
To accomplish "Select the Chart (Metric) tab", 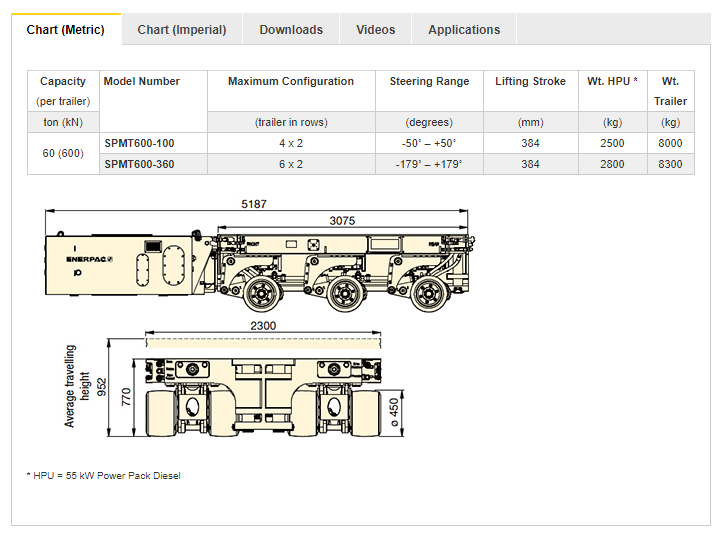I will pyautogui.click(x=66, y=29).
